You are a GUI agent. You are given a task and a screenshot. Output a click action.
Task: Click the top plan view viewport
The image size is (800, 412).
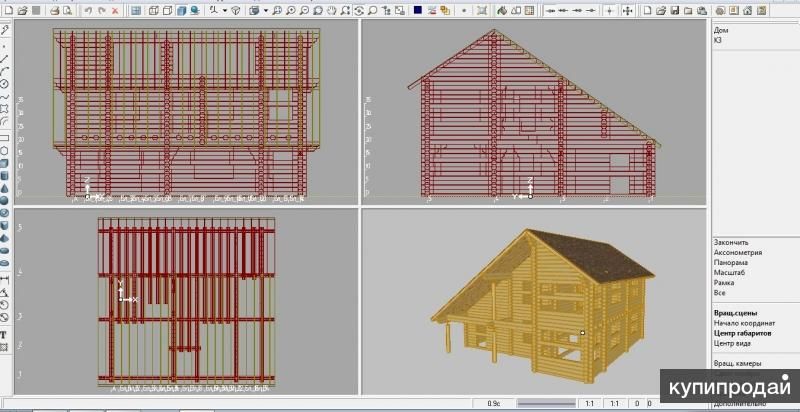click(186, 301)
